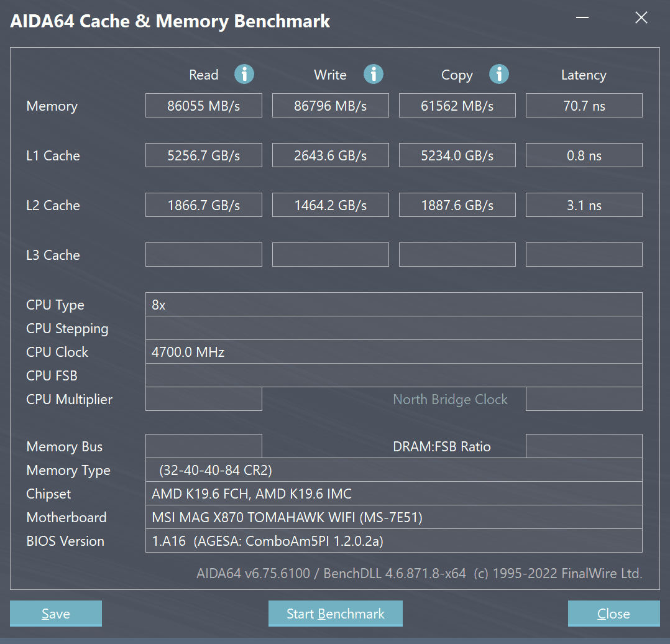Click the empty L3 Cache copy field
The height and width of the screenshot is (644, 670).
coord(457,255)
